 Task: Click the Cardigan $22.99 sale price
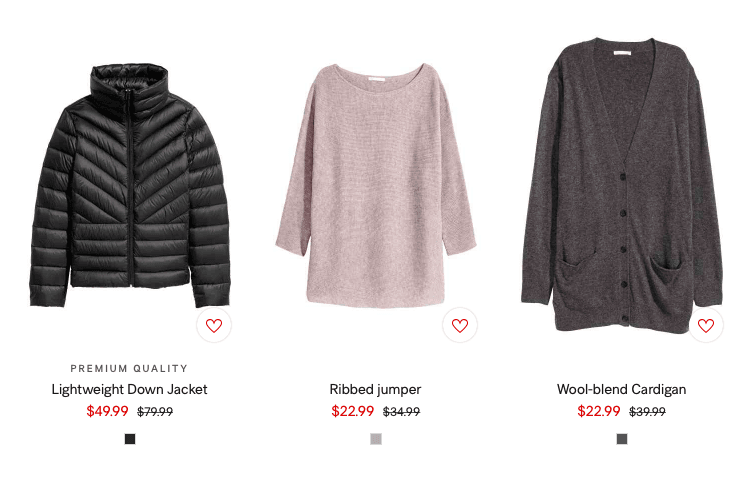pos(599,411)
